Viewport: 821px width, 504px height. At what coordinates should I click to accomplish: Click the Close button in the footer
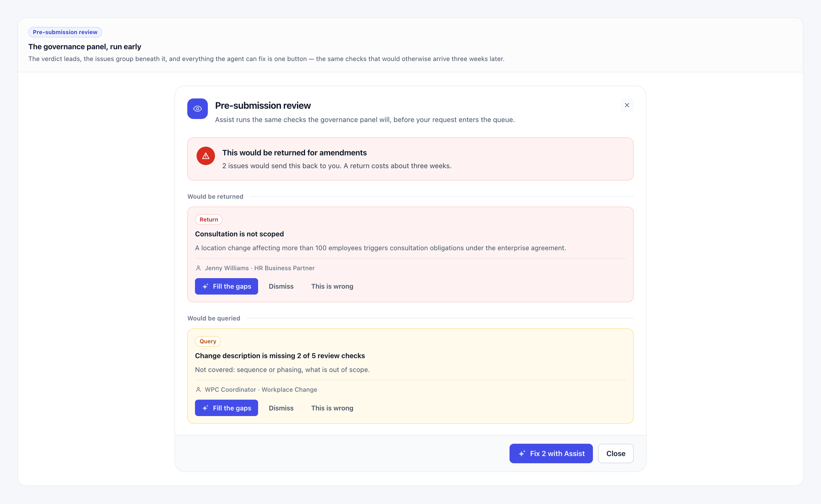tap(615, 453)
